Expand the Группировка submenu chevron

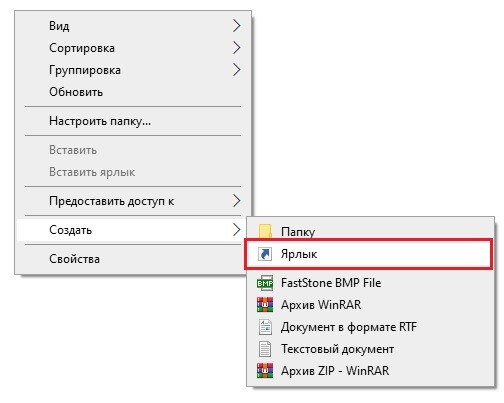click(x=236, y=70)
